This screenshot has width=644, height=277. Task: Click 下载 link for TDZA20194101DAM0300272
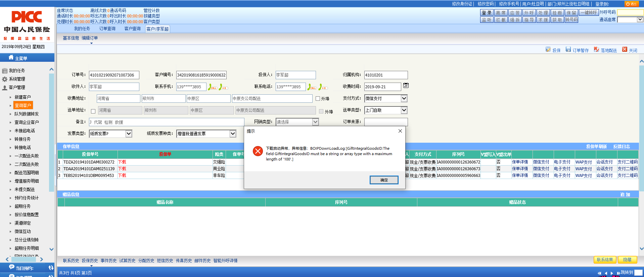(x=122, y=162)
